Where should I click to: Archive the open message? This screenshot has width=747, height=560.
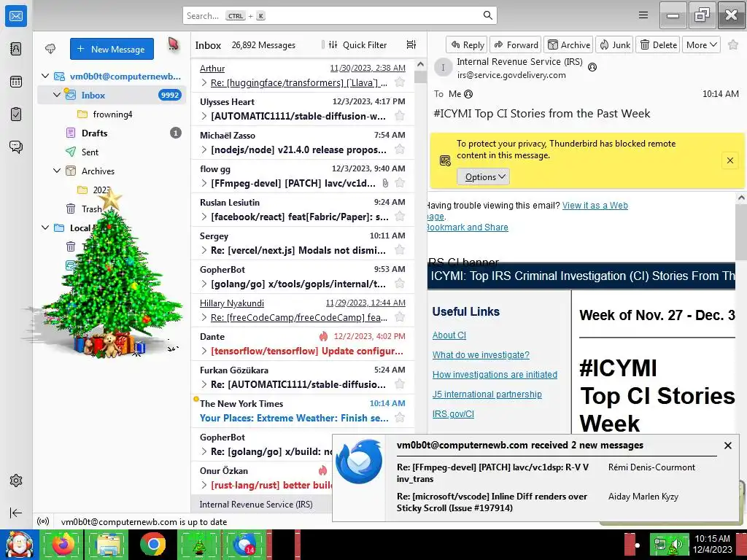coord(569,44)
